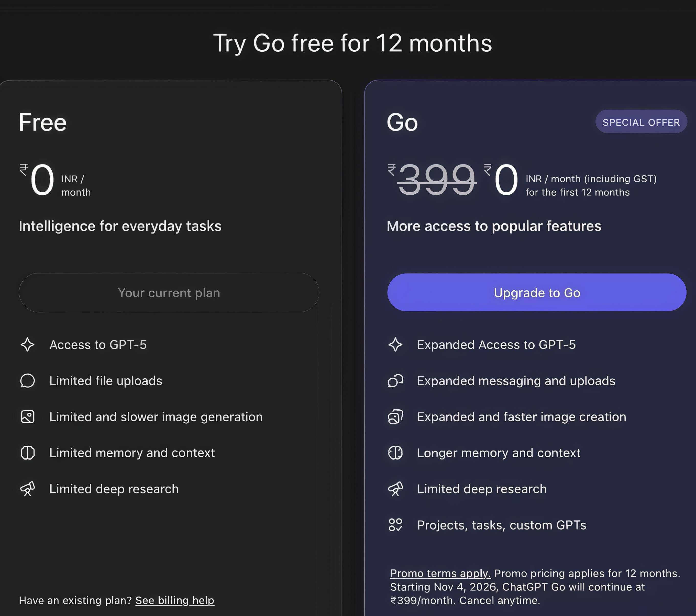Click the Go plan heading

[x=402, y=123]
